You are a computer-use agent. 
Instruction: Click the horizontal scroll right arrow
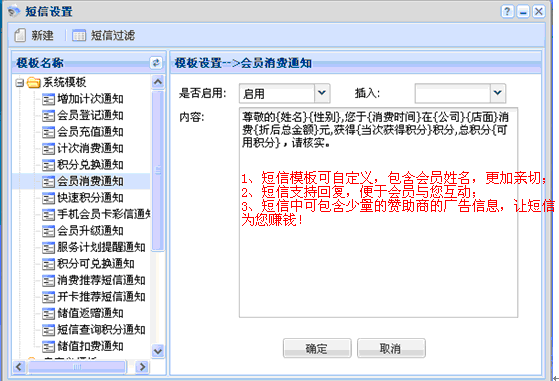click(142, 366)
